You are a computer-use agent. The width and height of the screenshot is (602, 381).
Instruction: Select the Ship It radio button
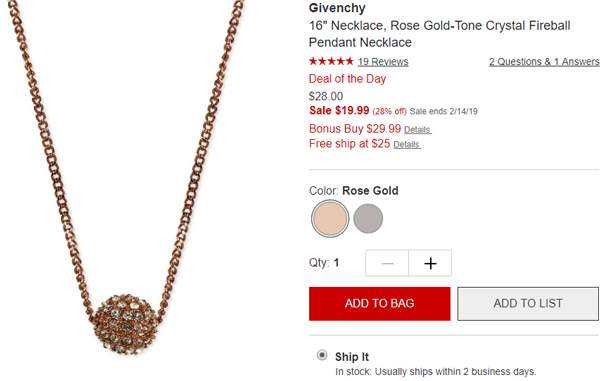[322, 355]
